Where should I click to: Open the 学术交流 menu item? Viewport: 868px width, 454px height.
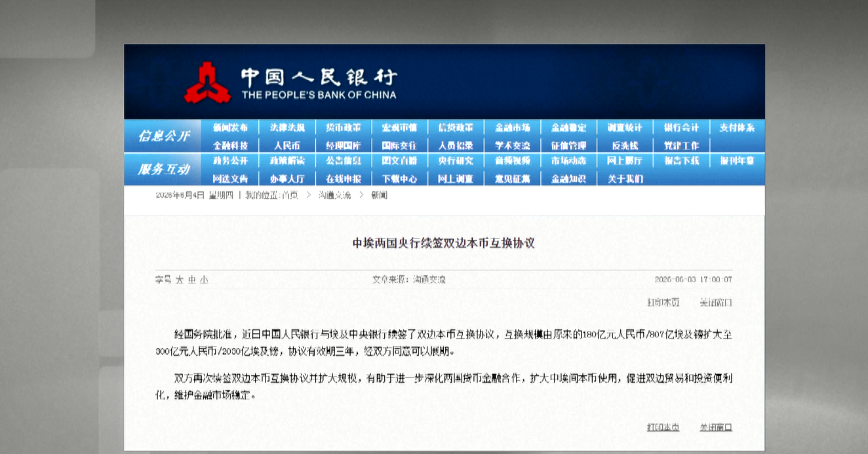pyautogui.click(x=512, y=145)
